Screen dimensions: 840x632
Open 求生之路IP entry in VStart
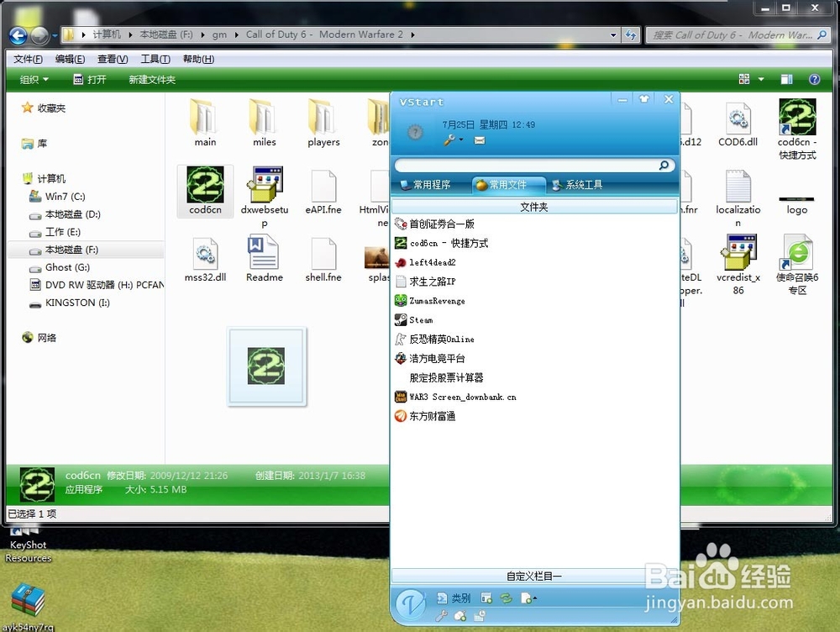coord(425,282)
